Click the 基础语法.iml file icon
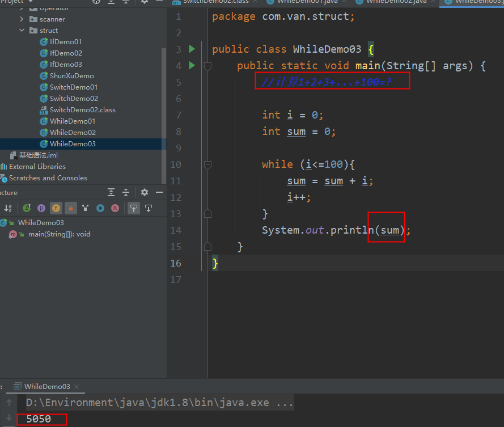This screenshot has width=504, height=427. tap(13, 155)
